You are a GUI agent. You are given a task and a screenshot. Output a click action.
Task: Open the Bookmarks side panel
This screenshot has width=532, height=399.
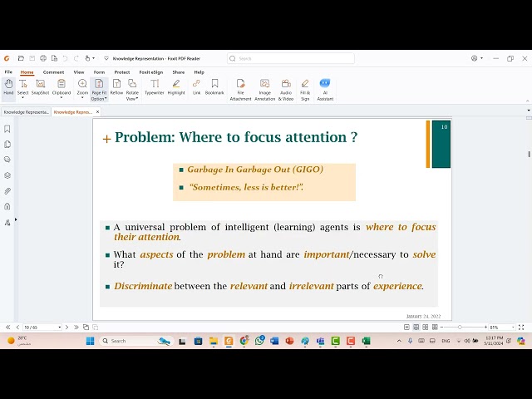point(7,129)
